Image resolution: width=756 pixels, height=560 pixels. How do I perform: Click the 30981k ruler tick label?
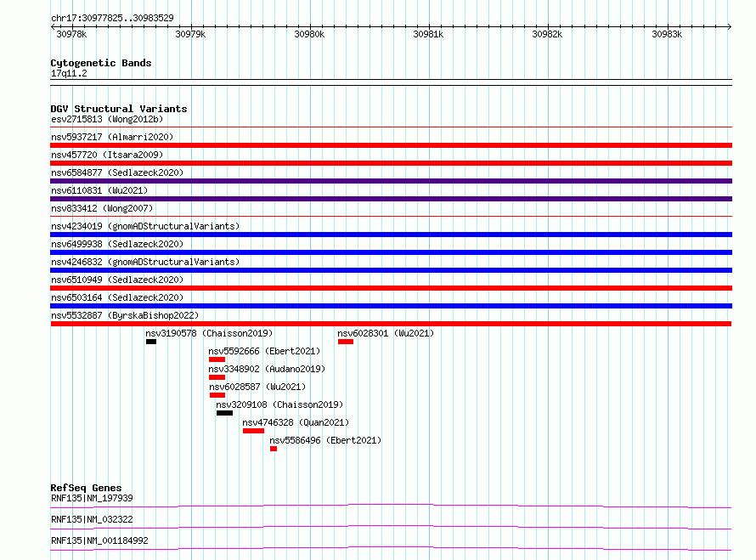click(x=428, y=34)
